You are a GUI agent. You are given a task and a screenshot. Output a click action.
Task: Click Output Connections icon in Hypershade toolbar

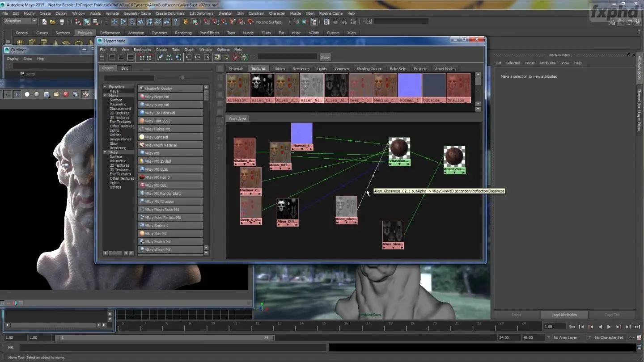[207, 57]
